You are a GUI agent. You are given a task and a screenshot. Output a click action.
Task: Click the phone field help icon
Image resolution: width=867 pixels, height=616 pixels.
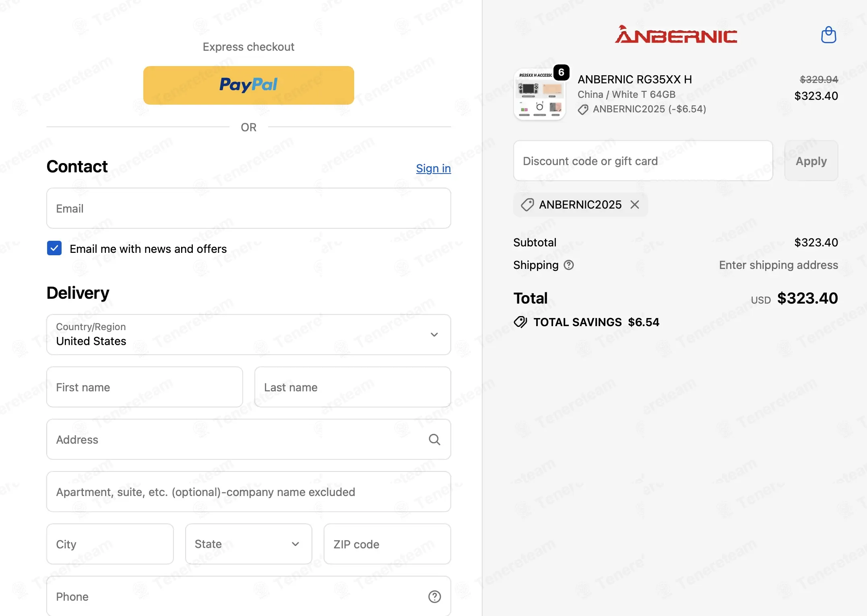(434, 596)
